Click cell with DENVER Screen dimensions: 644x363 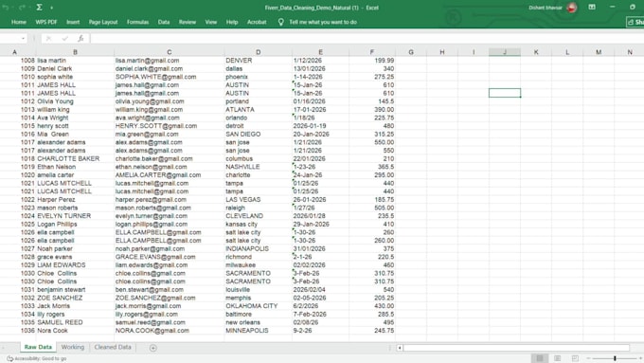258,61
